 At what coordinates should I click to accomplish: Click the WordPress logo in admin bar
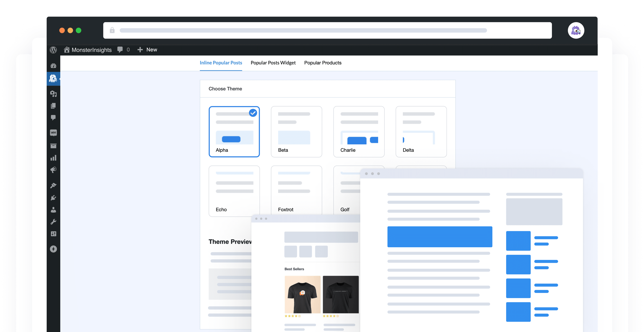(53, 50)
